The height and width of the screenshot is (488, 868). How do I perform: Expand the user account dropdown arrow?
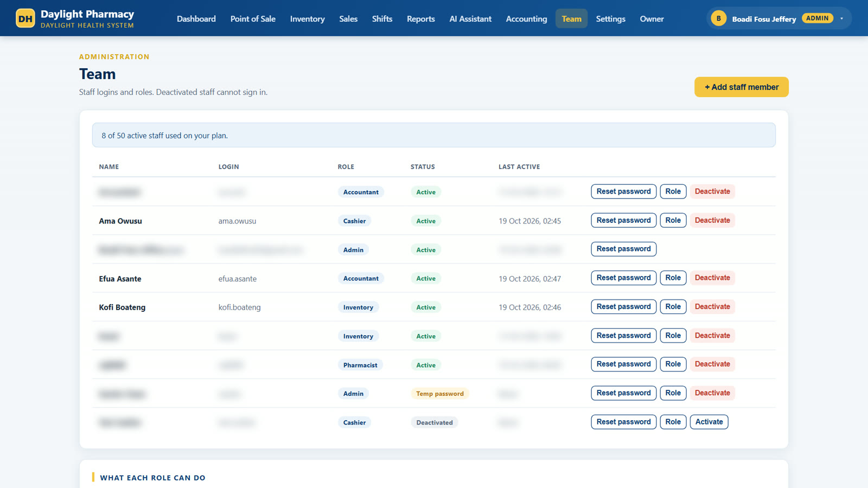point(841,18)
